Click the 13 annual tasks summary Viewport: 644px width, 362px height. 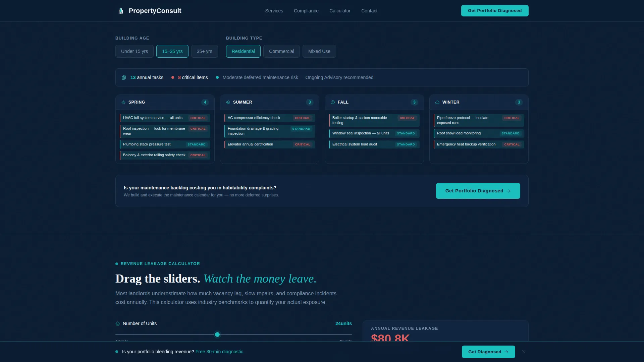tap(147, 77)
